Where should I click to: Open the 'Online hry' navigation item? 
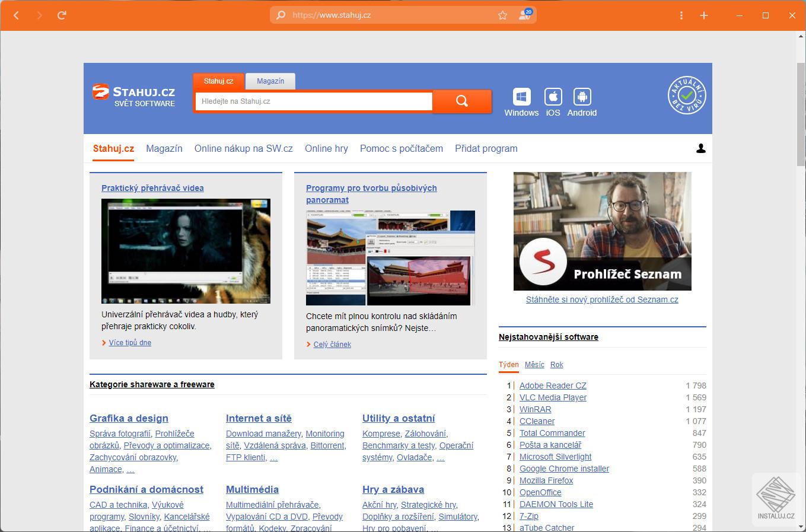[x=326, y=149]
